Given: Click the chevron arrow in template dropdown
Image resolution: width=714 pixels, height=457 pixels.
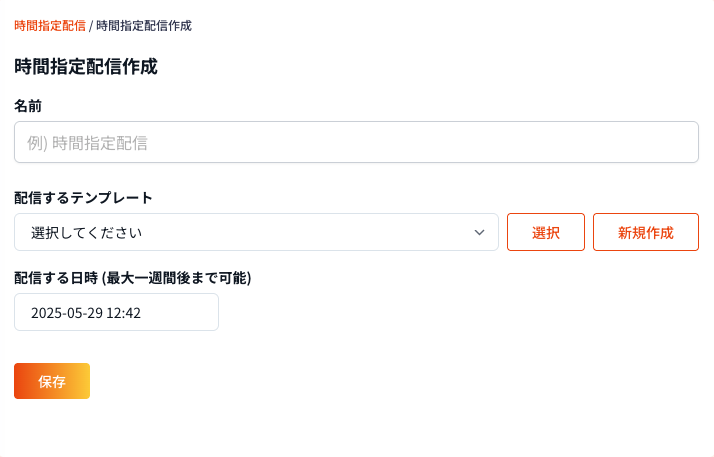Looking at the screenshot, I should [478, 232].
